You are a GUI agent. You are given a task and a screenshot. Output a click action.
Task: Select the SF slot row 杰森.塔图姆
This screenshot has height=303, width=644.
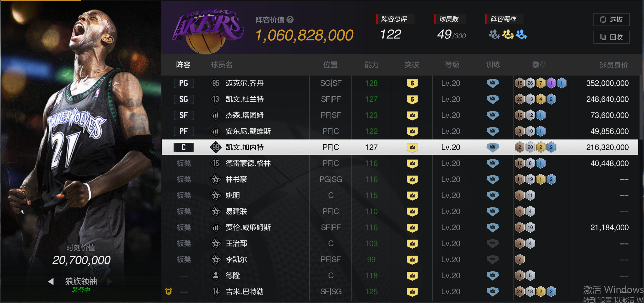pos(400,115)
